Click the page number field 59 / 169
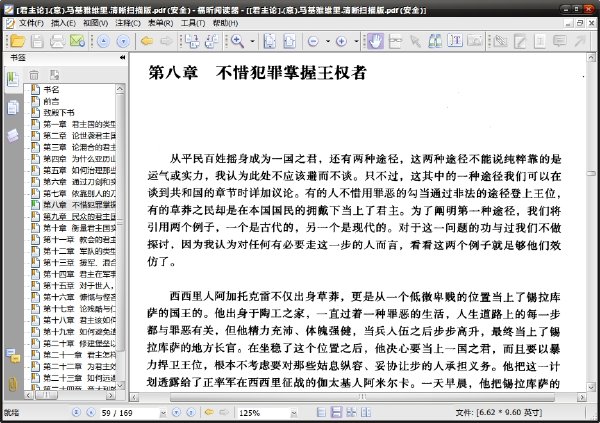The image size is (600, 423). [x=130, y=413]
